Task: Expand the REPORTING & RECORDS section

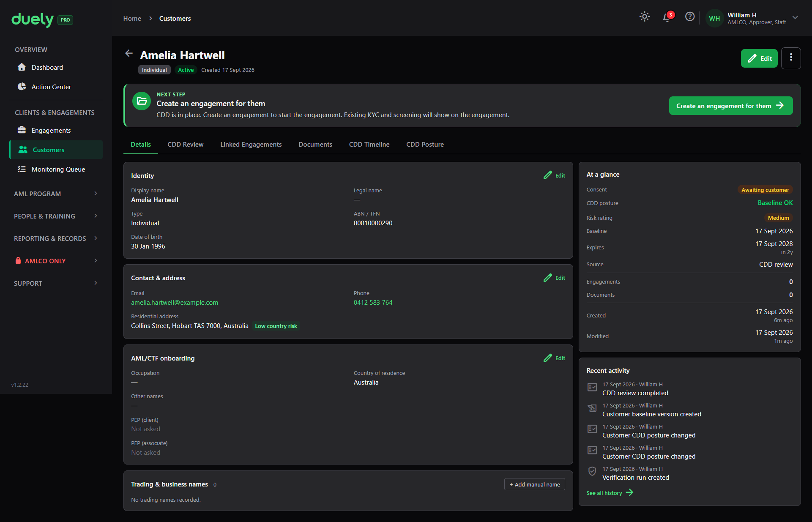Action: coord(56,238)
